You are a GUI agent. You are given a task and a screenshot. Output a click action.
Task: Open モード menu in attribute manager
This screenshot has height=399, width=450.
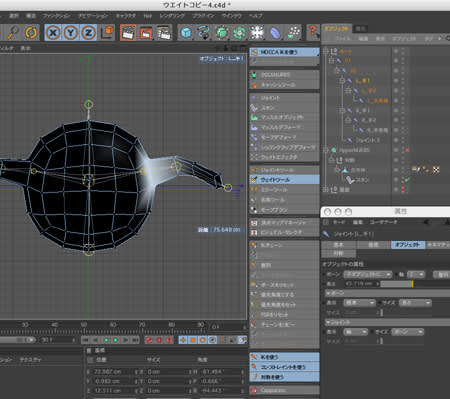pos(339,222)
